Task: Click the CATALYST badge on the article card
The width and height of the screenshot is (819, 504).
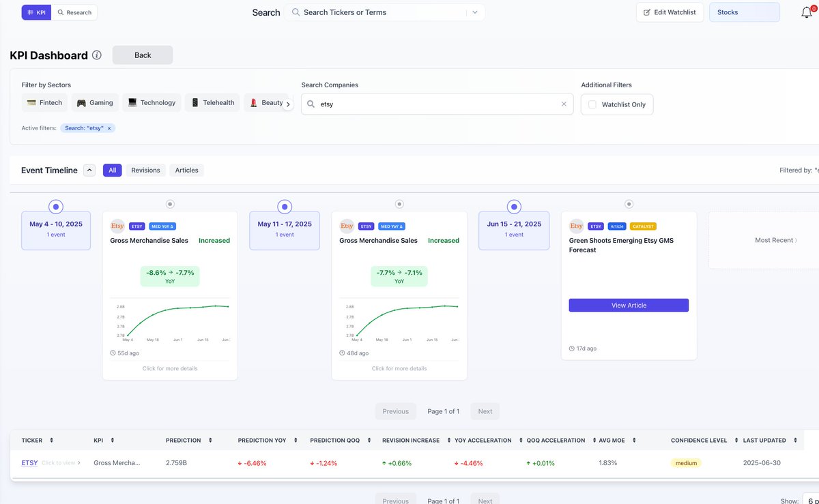Action: coord(643,226)
